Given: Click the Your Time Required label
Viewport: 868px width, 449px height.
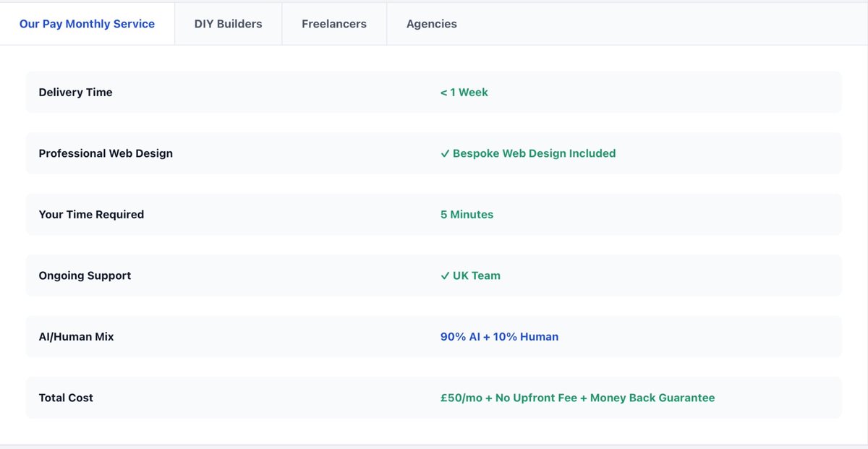Looking at the screenshot, I should [91, 215].
